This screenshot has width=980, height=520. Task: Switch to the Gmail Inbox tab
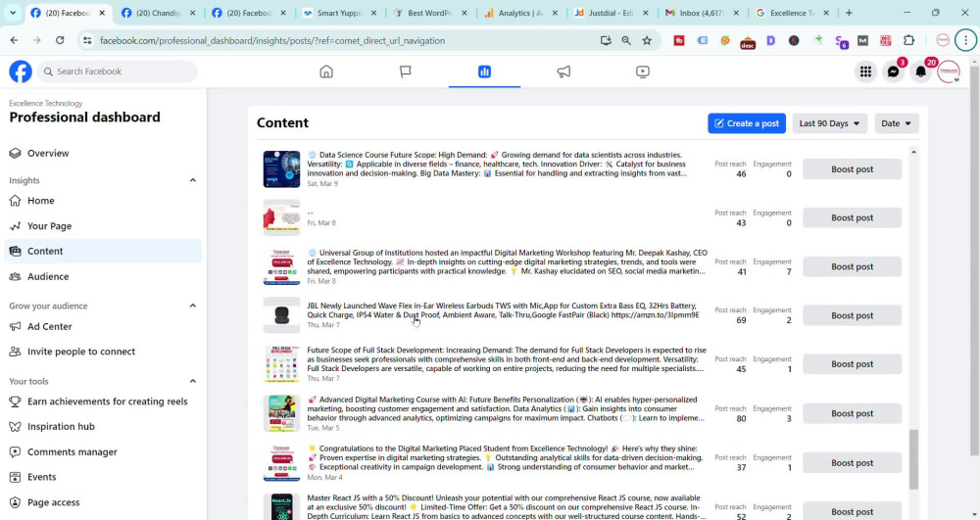[702, 13]
